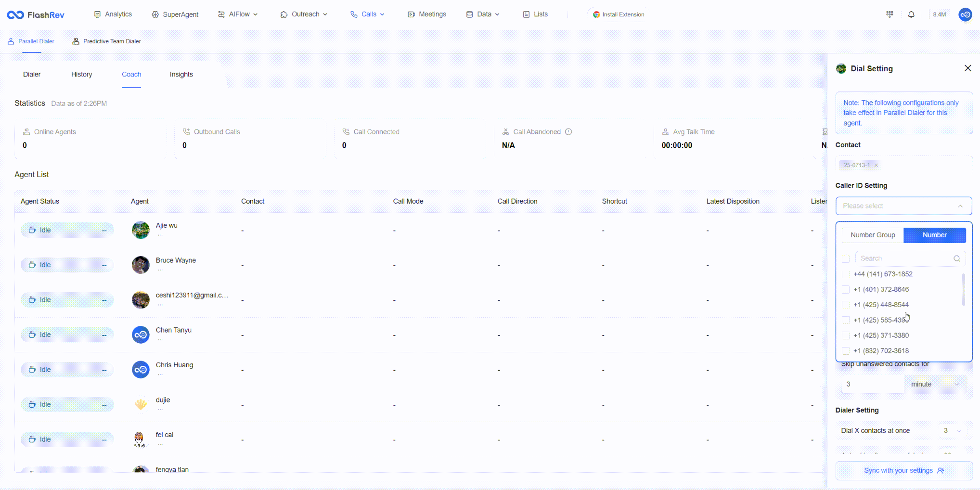Click the Analytics icon in top navigation
The height and width of the screenshot is (490, 980).
pyautogui.click(x=97, y=14)
